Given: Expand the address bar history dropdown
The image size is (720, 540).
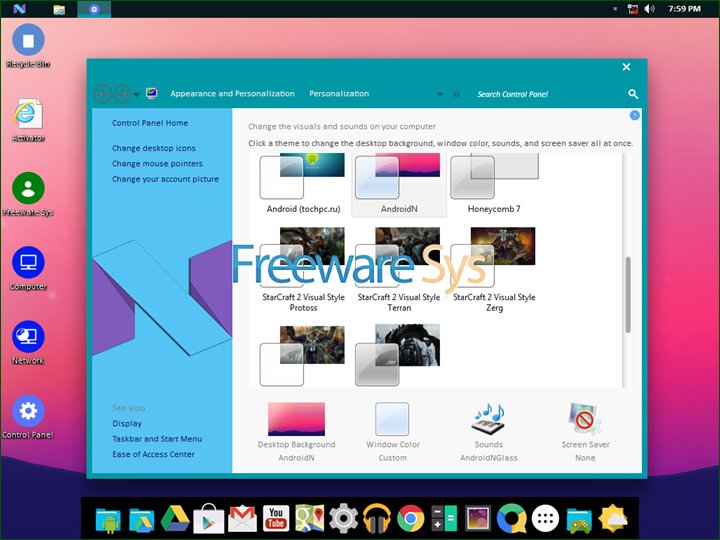Looking at the screenshot, I should coord(440,94).
